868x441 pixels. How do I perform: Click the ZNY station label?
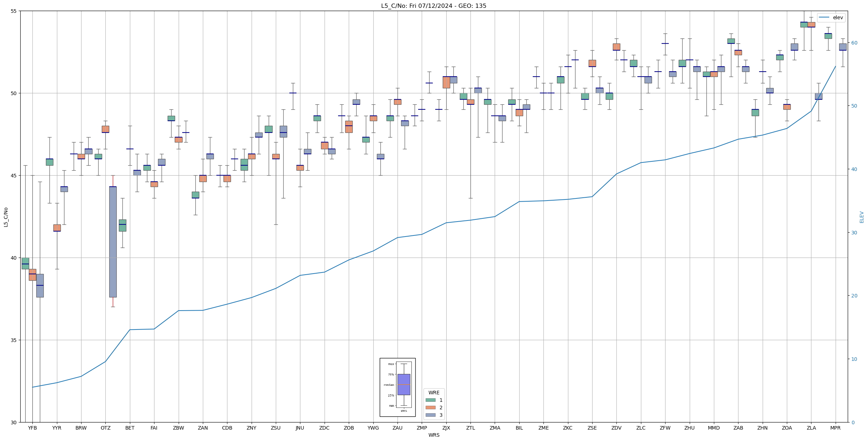pyautogui.click(x=252, y=428)
